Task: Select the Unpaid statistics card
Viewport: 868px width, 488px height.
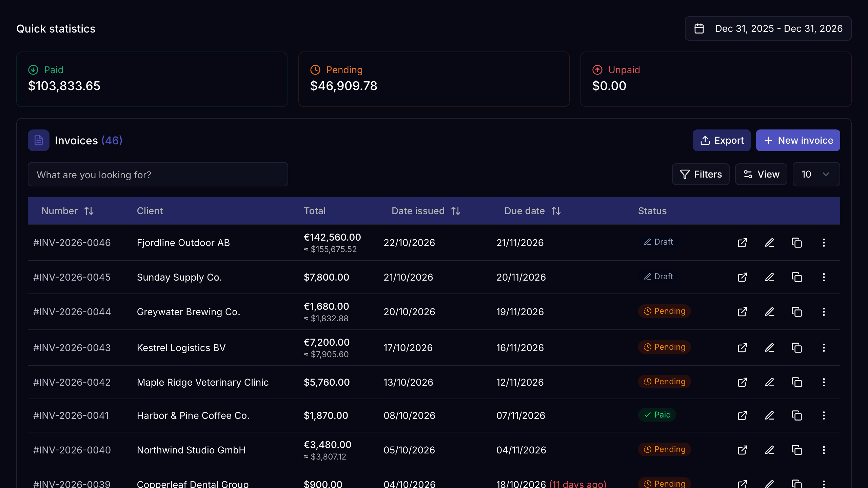Action: (x=716, y=79)
